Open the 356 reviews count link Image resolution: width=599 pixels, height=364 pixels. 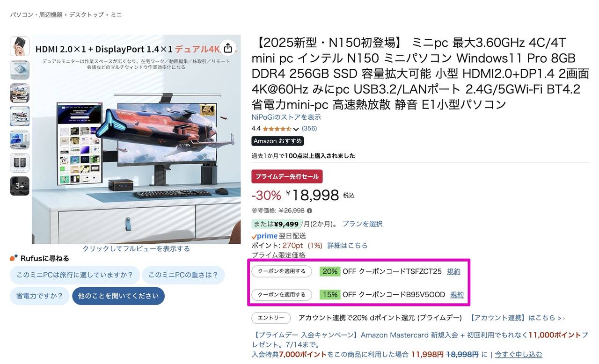309,129
